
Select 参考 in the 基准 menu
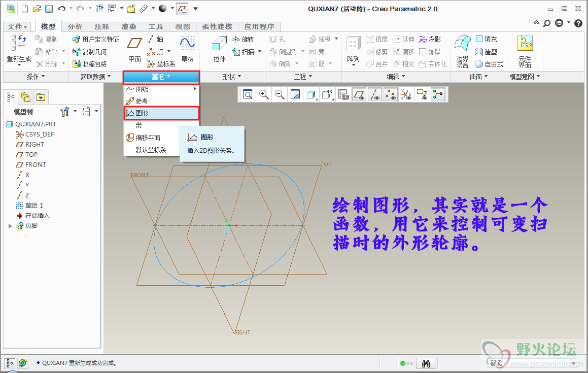[161, 101]
